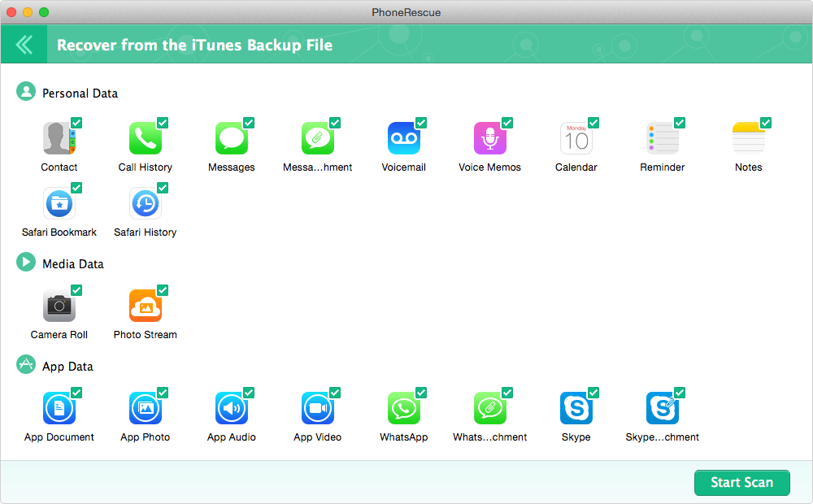Click the Voice Memos label
This screenshot has width=813, height=504.
click(489, 167)
